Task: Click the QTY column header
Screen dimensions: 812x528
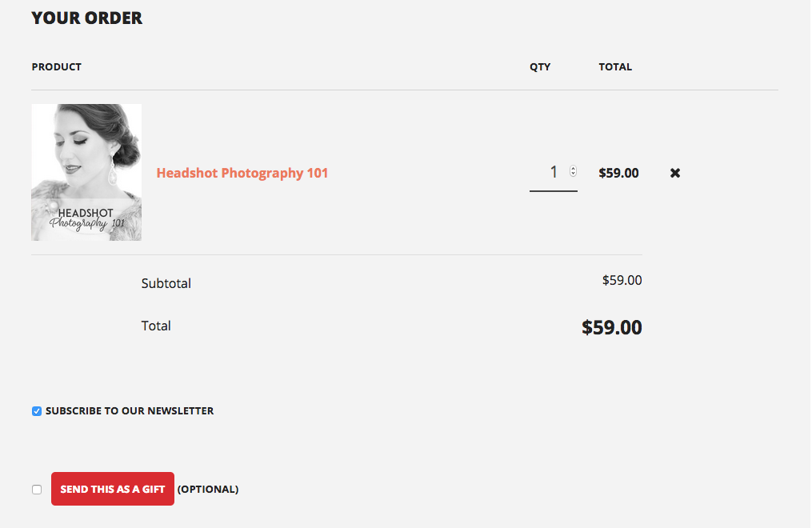Action: click(540, 66)
